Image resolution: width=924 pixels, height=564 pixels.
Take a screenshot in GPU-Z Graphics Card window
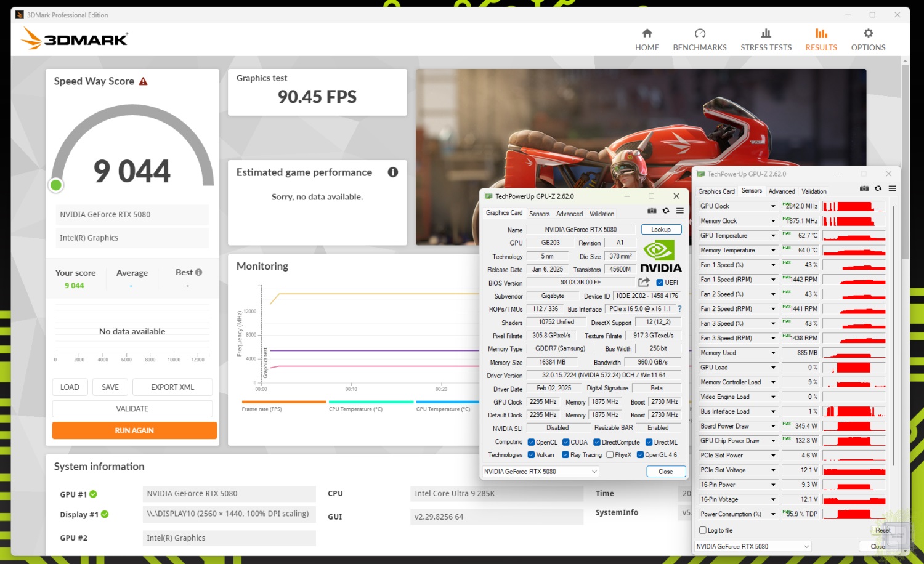[x=652, y=211]
